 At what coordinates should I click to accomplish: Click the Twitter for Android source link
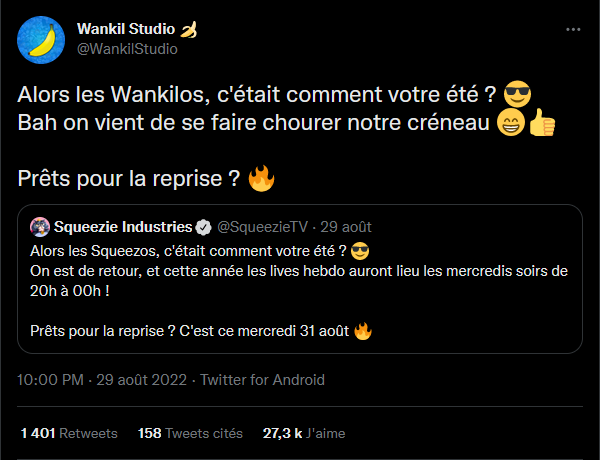262,380
